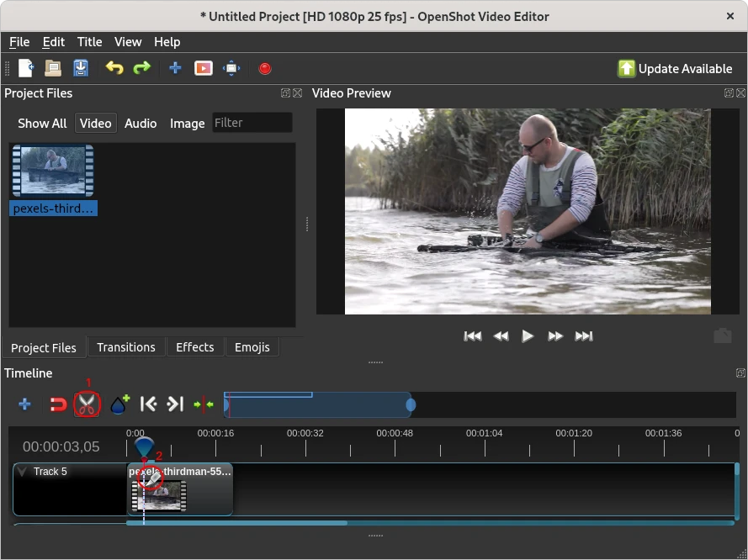748x560 pixels.
Task: Click the timeline zoom slider right handle
Action: coord(411,405)
